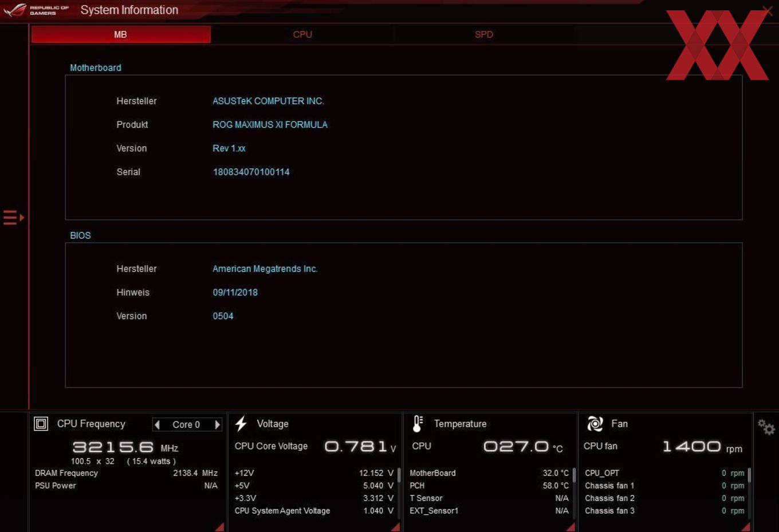Click the T Sensor row label
Screen dimensions: 779x532
click(426, 499)
